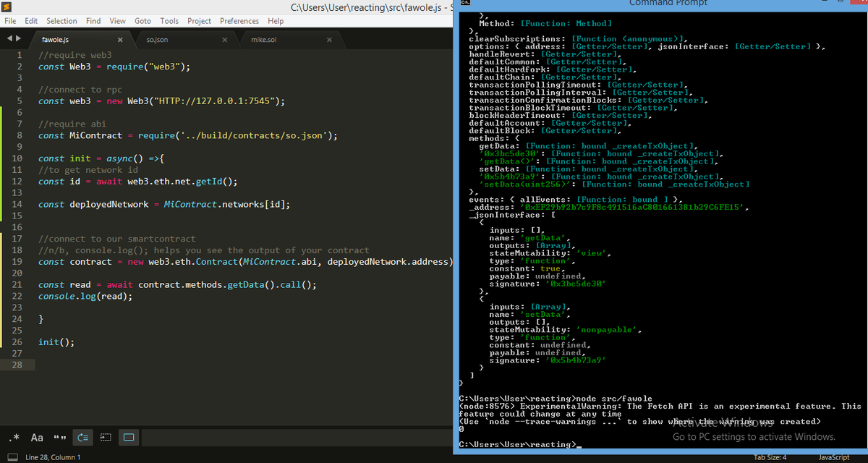Screen dimensions: 868x463
Task: Click line number 12 in the gutter
Action: 17,182
